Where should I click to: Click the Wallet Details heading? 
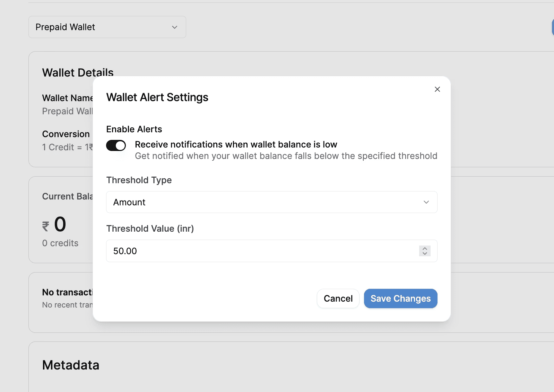coord(78,72)
